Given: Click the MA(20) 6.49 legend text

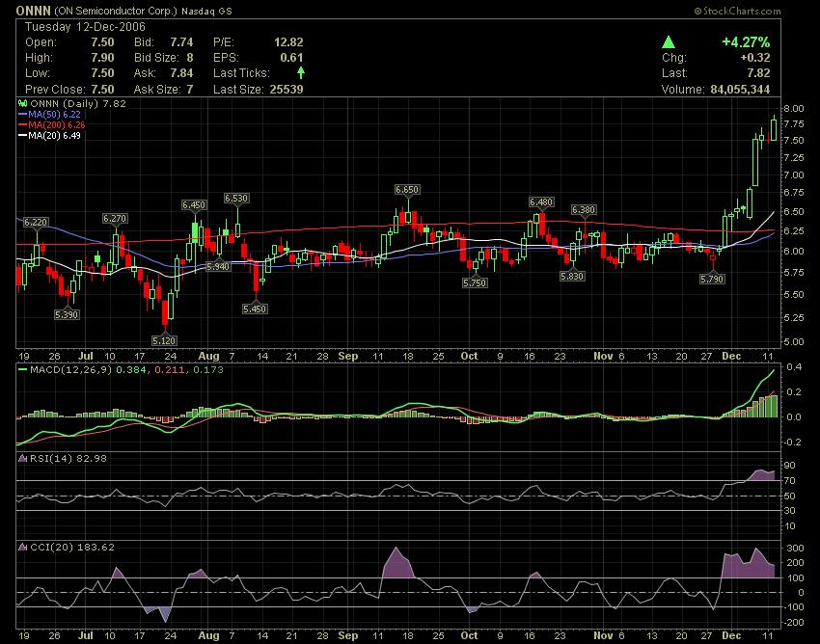Looking at the screenshot, I should (x=54, y=135).
